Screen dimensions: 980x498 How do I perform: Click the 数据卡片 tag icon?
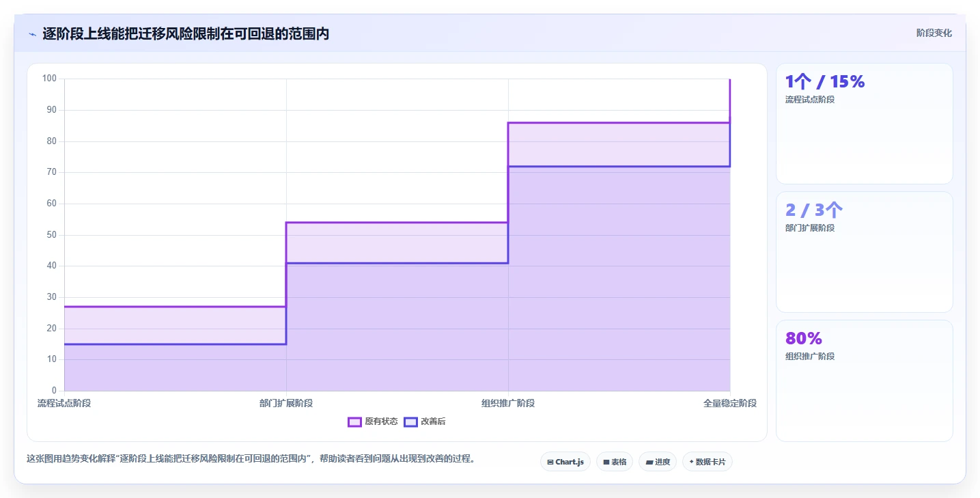pyautogui.click(x=692, y=462)
